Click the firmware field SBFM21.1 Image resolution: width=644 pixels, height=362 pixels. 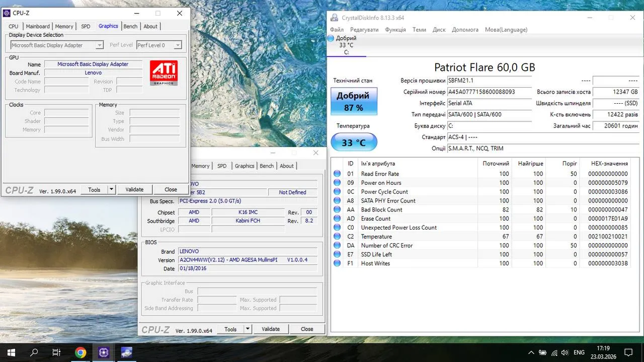click(490, 81)
